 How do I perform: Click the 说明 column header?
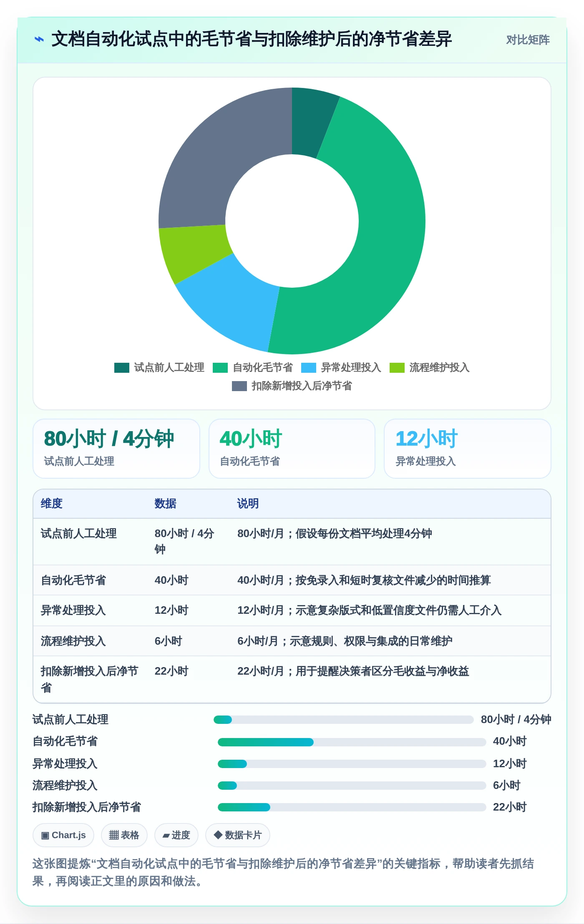coord(248,504)
